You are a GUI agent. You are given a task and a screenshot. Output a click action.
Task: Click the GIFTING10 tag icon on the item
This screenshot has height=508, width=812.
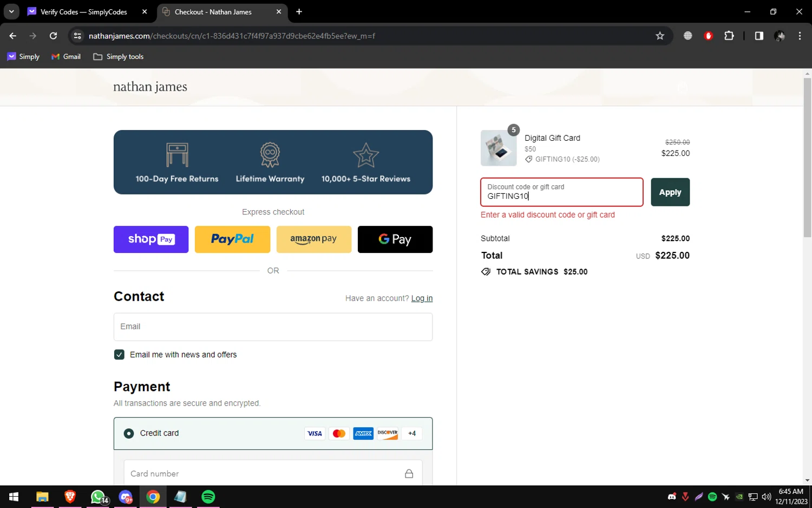(x=529, y=159)
